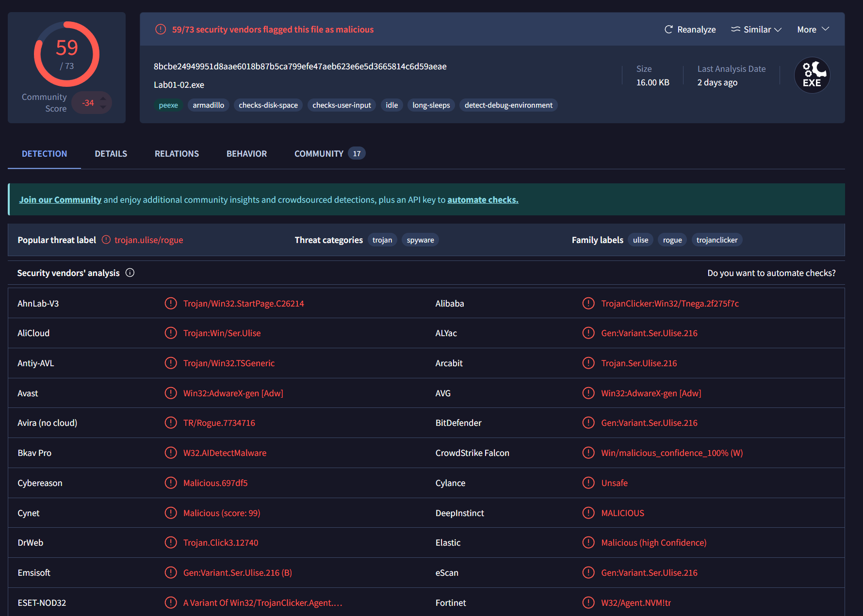Click the Similar approximate-equal icon
Screen dimensions: 863x616
pyautogui.click(x=735, y=29)
